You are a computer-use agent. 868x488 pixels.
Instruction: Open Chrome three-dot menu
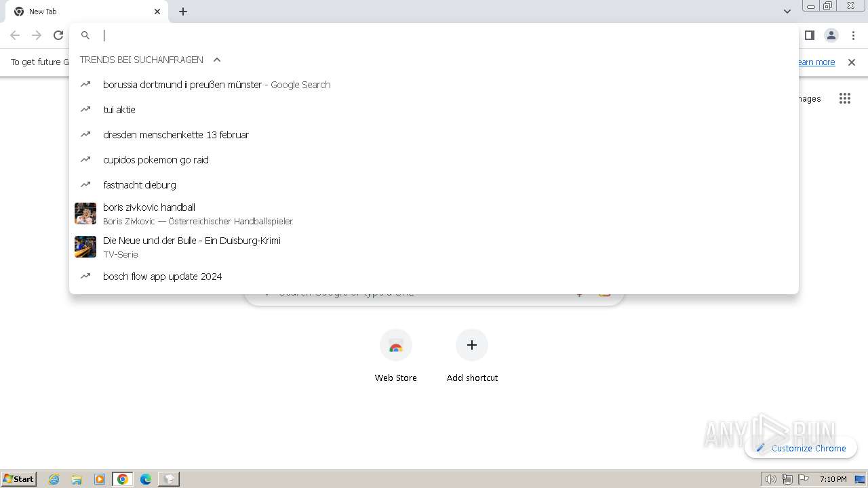point(853,35)
